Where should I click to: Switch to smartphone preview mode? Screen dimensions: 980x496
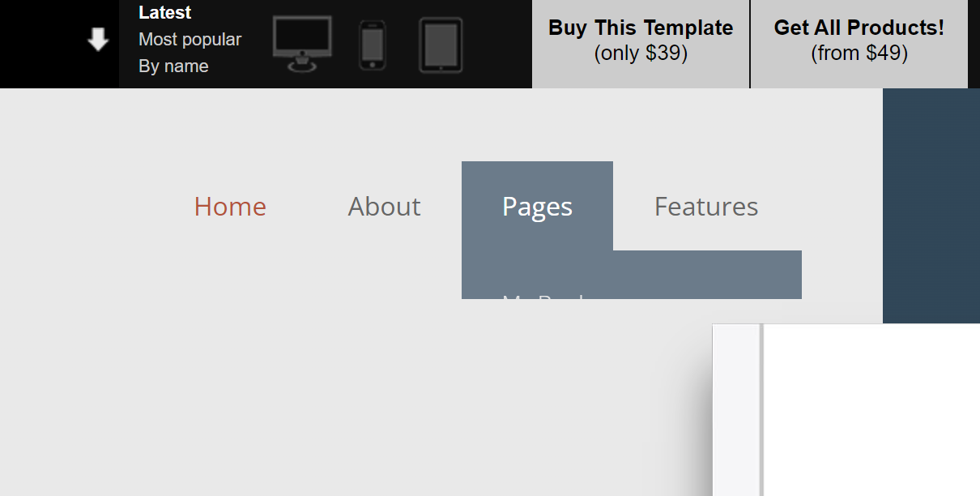[373, 45]
